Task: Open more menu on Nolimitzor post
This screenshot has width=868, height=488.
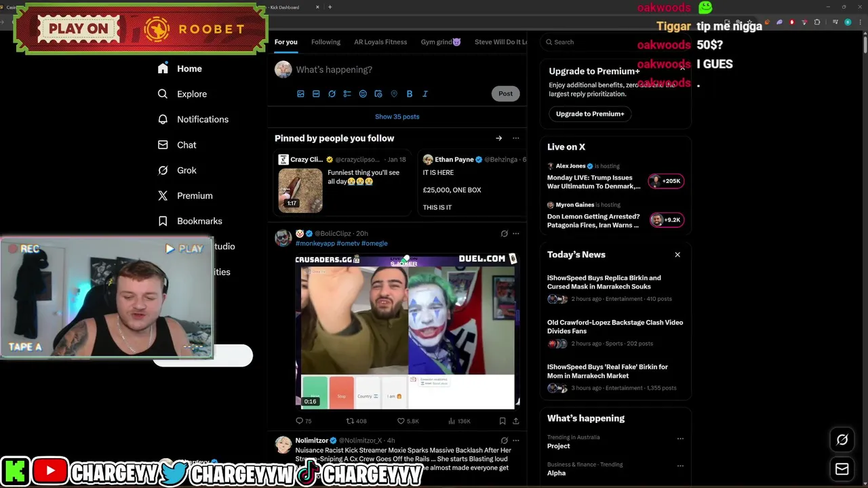Action: tap(515, 441)
